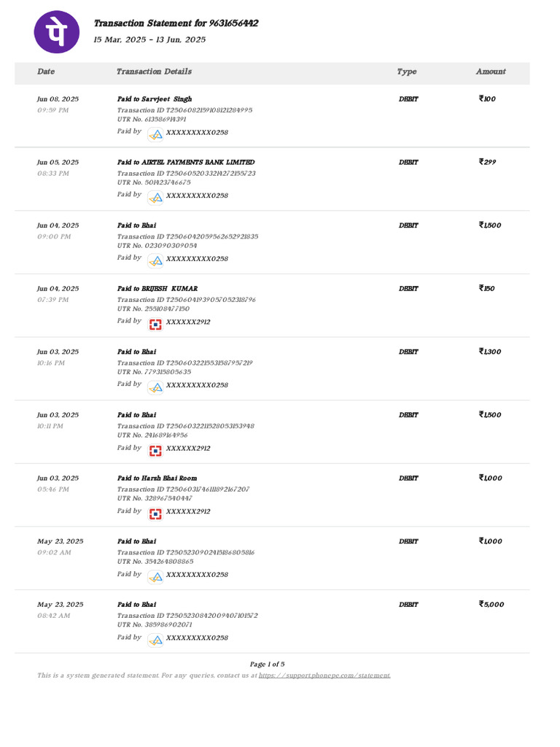560x747 pixels.
Task: Click the PhonePe logo icon
Action: point(57,31)
